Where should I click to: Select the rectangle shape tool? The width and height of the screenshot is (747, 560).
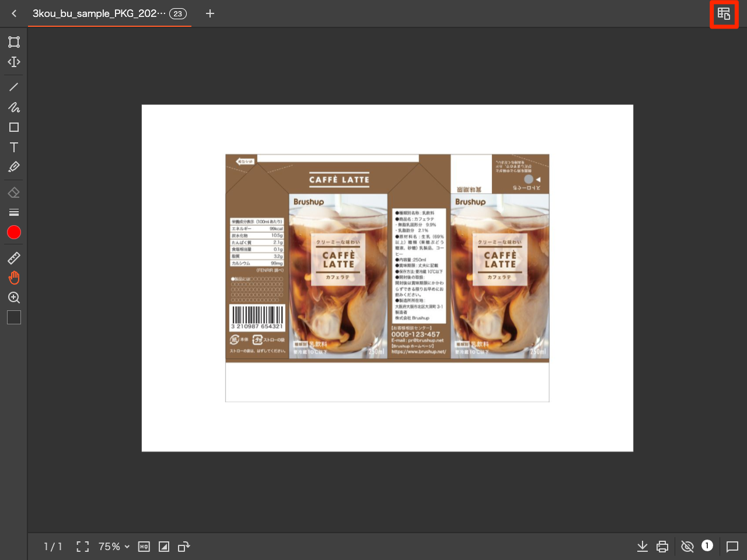click(14, 127)
